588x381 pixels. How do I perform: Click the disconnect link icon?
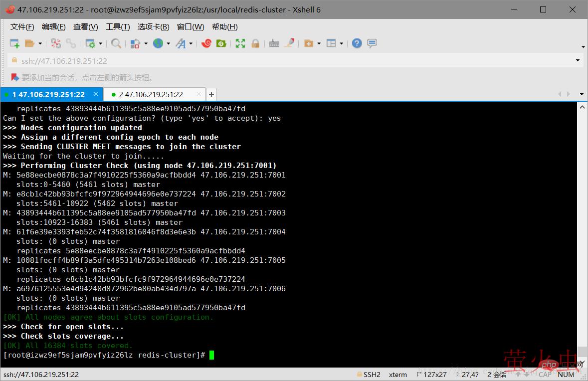point(71,44)
